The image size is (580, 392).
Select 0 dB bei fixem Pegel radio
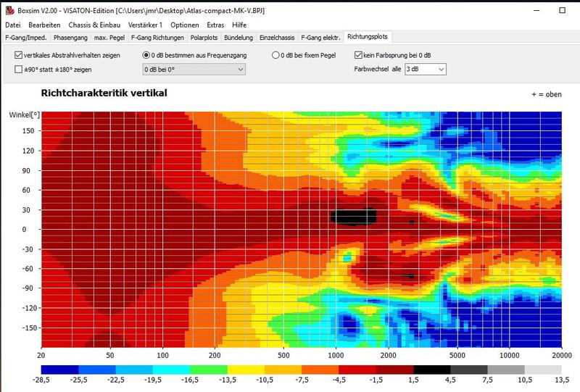[275, 55]
